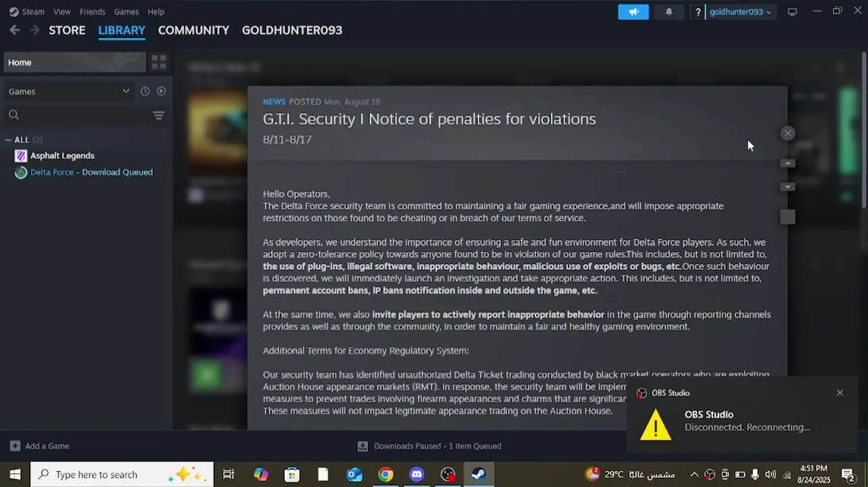The image size is (868, 487).
Task: Open the goldhunter093 account dropdown
Action: pyautogui.click(x=740, y=11)
